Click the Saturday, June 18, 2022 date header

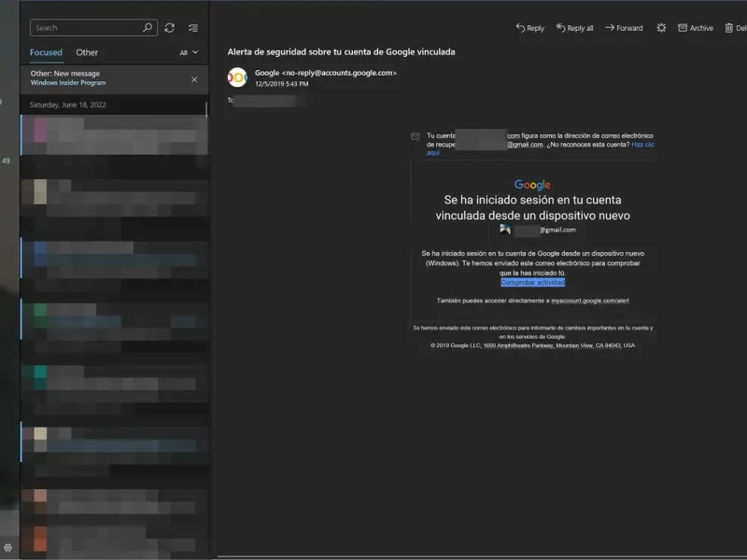point(68,105)
